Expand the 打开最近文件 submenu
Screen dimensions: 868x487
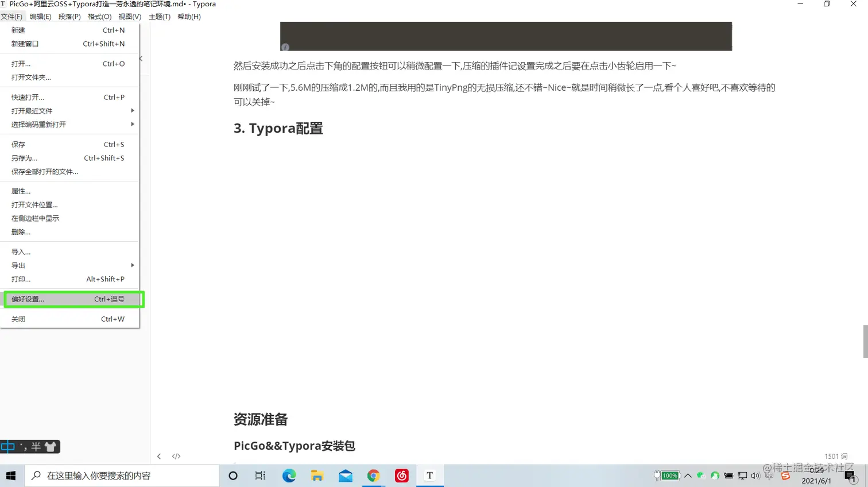46,110
